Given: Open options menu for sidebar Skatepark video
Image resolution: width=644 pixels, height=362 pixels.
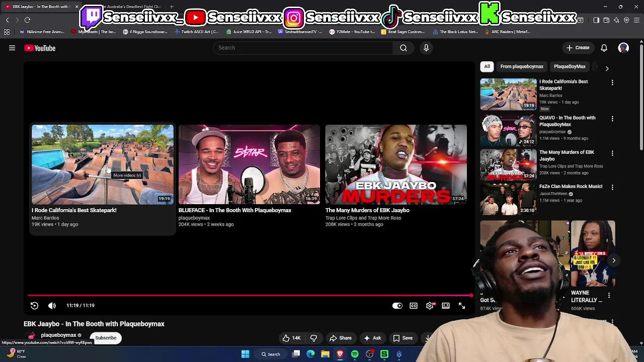Looking at the screenshot, I should coord(612,82).
